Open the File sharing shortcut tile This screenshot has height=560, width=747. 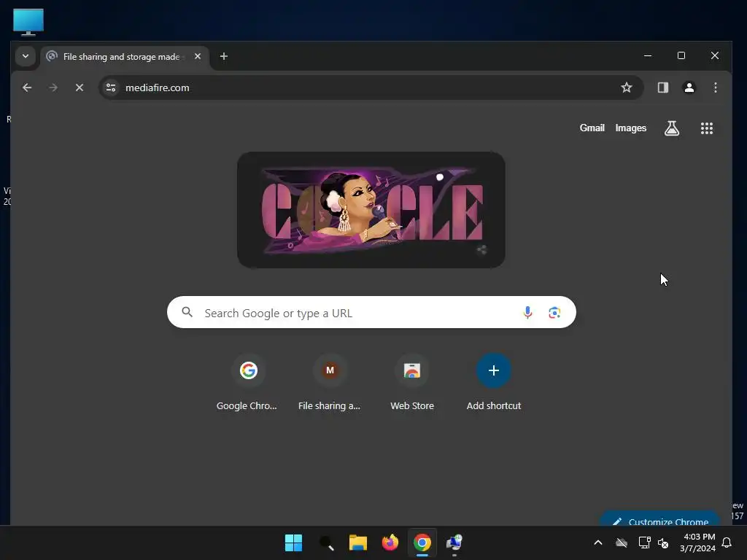(x=329, y=382)
